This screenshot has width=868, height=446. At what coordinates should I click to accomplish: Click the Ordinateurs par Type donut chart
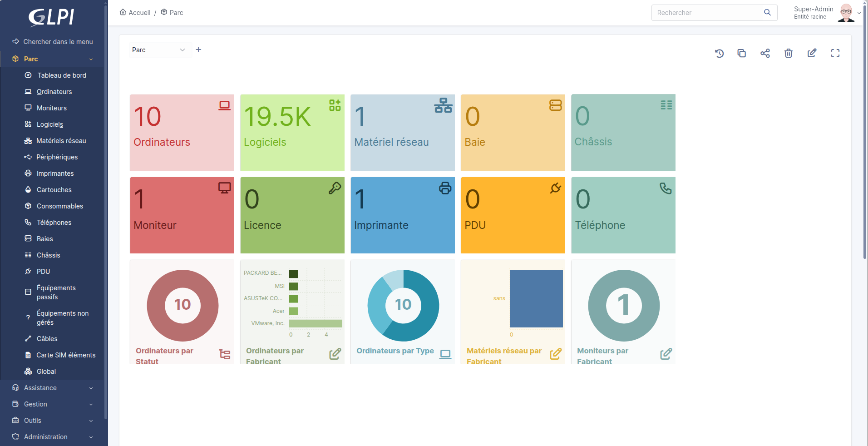[403, 305]
